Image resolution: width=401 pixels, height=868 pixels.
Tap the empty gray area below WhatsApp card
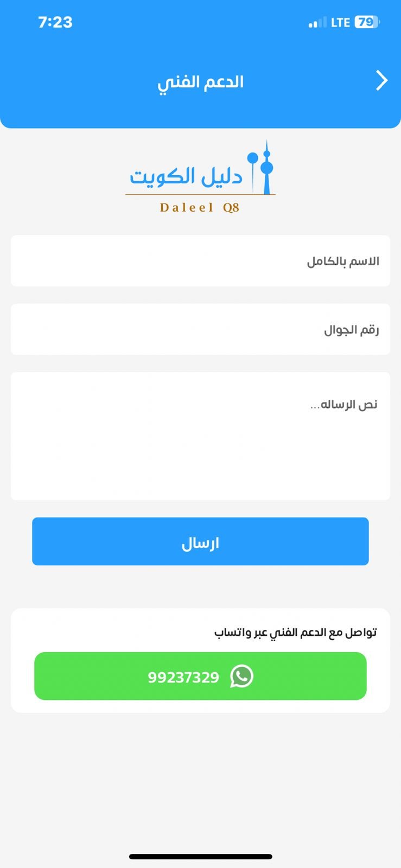(x=200, y=776)
